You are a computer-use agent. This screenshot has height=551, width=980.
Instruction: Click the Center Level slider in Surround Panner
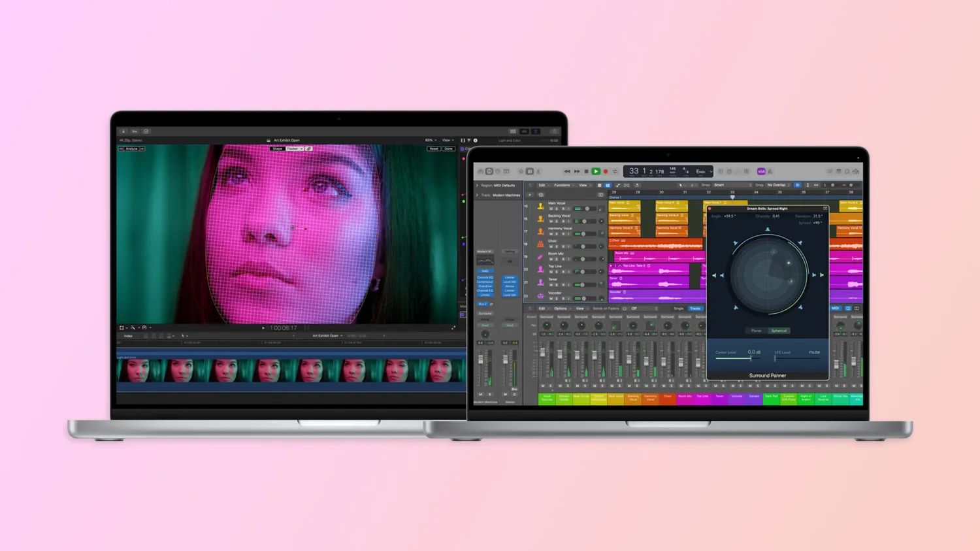(734, 358)
